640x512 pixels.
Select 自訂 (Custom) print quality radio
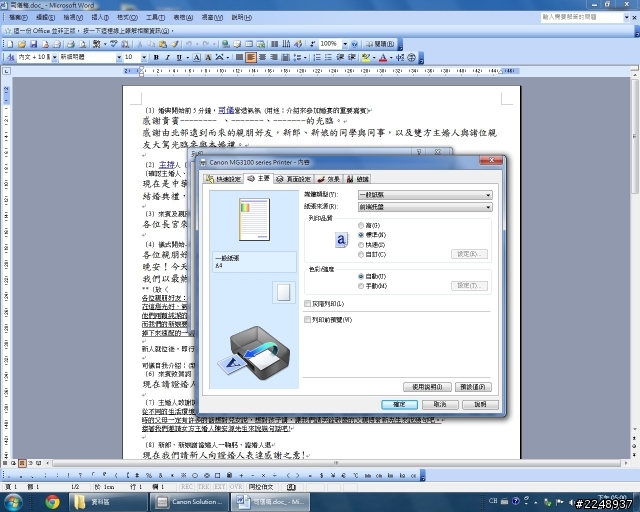(361, 255)
